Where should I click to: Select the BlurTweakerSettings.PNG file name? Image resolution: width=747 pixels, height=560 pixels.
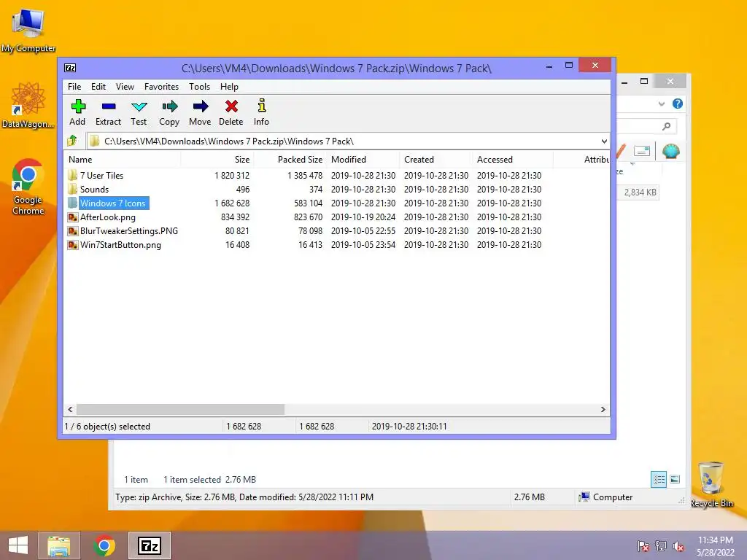[129, 231]
